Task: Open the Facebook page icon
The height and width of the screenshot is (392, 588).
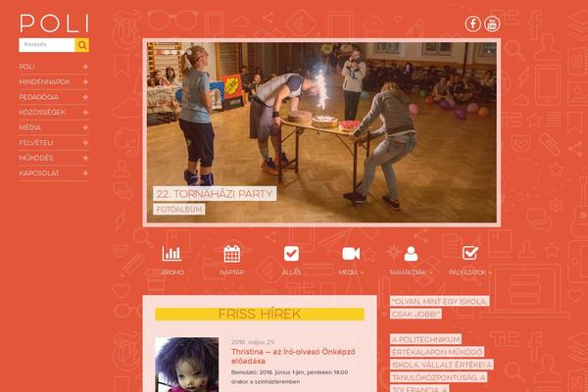Action: [473, 24]
